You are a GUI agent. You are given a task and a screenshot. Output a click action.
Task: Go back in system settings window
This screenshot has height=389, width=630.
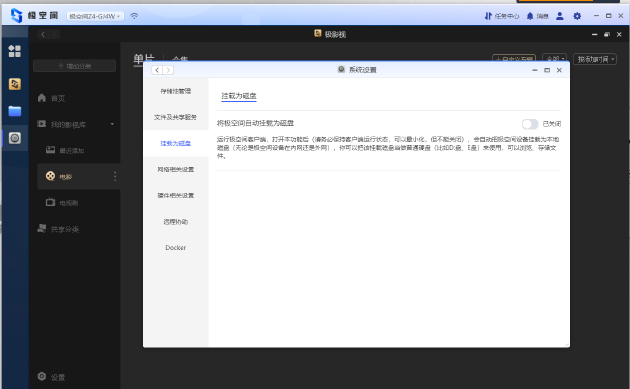click(157, 70)
